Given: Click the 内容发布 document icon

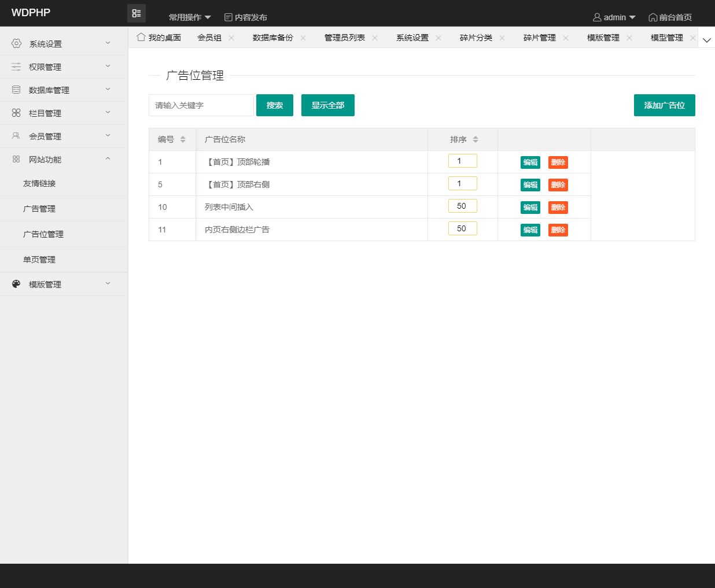Looking at the screenshot, I should 228,17.
